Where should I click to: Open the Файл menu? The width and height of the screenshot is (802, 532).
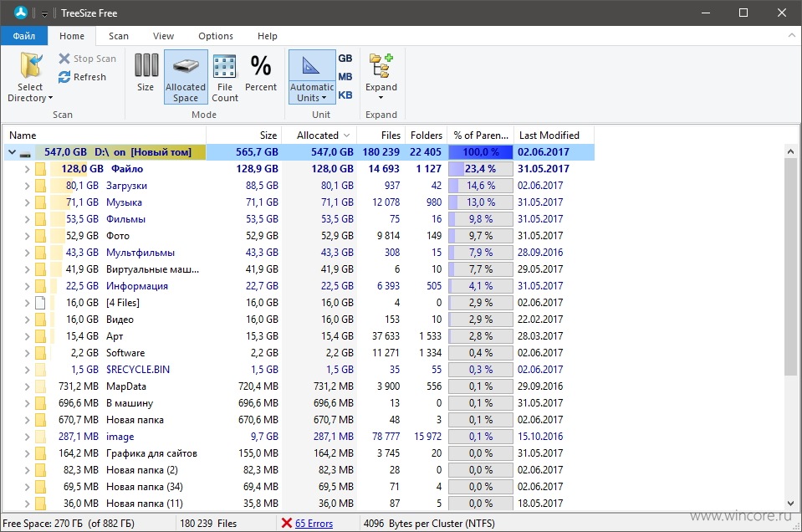[x=24, y=36]
